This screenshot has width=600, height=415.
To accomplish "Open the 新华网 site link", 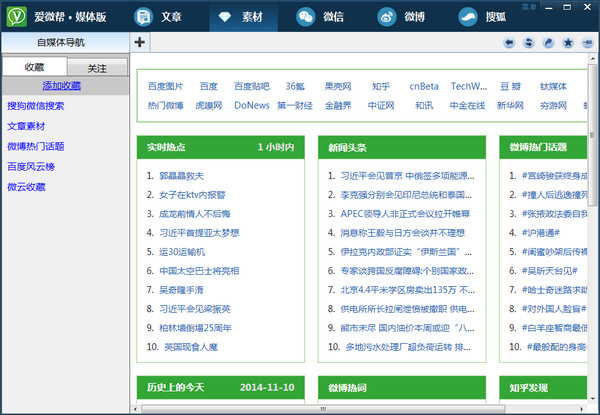I will click(x=510, y=105).
